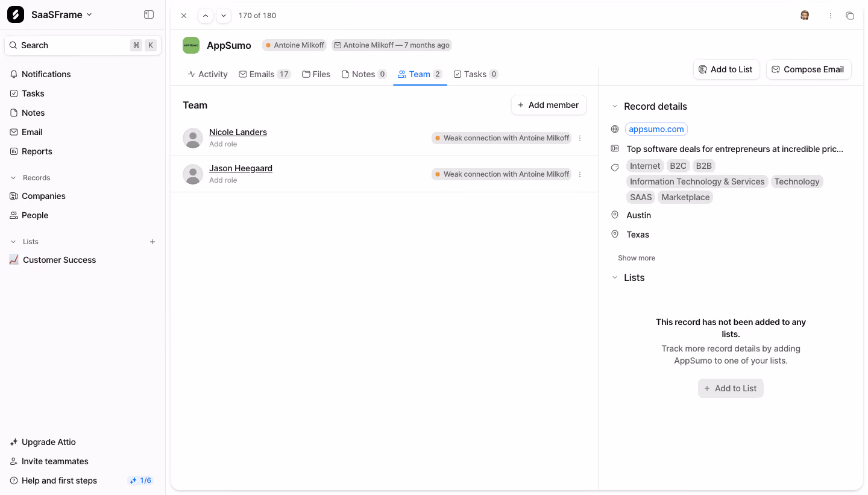
Task: Collapse the Record details section
Action: point(615,106)
